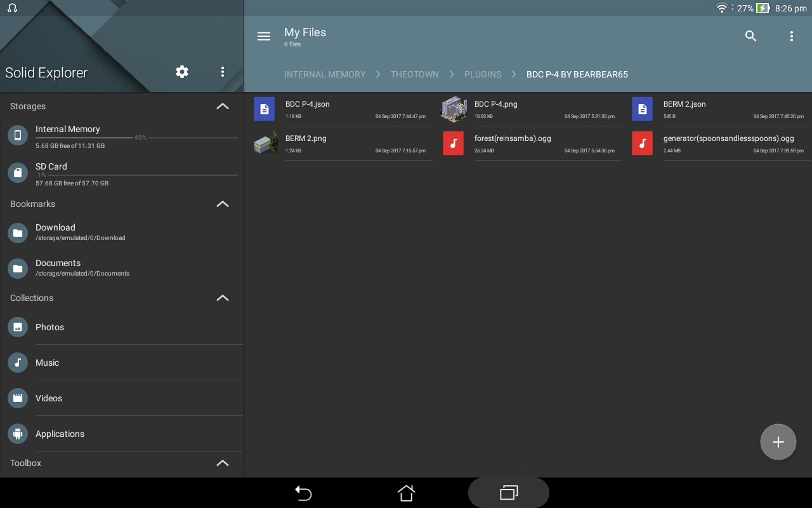Tap the Videos collection icon
The width and height of the screenshot is (812, 508).
coord(18,398)
